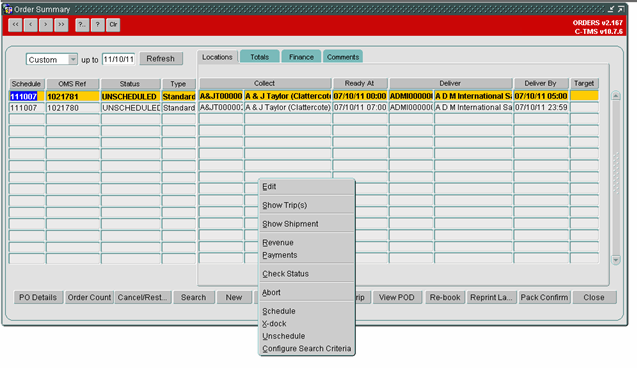Click Ready At cell 07/10/11 00:00

(360, 96)
